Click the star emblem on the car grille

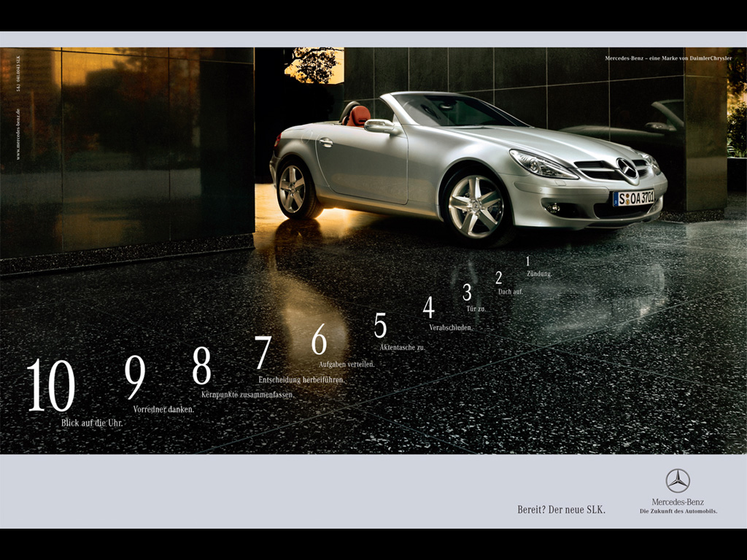pyautogui.click(x=627, y=168)
